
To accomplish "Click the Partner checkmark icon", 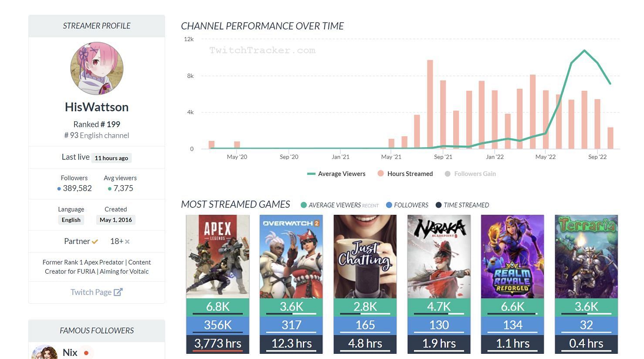I will click(x=95, y=241).
